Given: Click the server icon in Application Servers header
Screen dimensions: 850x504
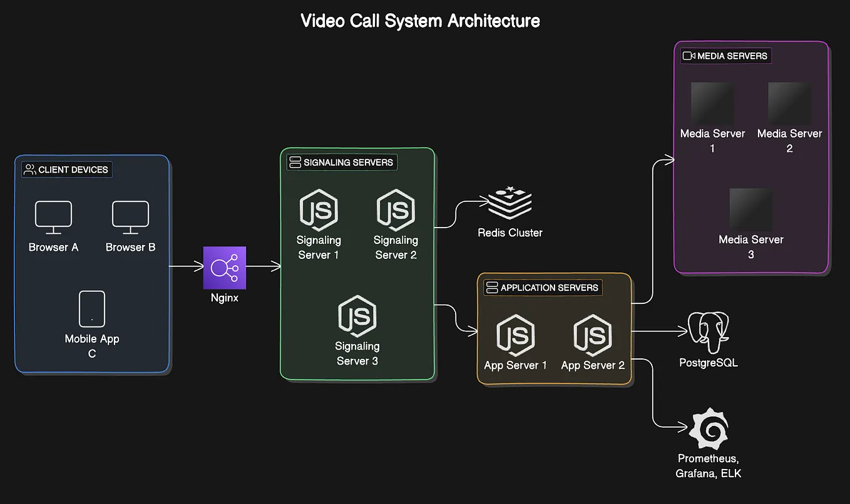Looking at the screenshot, I should point(492,288).
